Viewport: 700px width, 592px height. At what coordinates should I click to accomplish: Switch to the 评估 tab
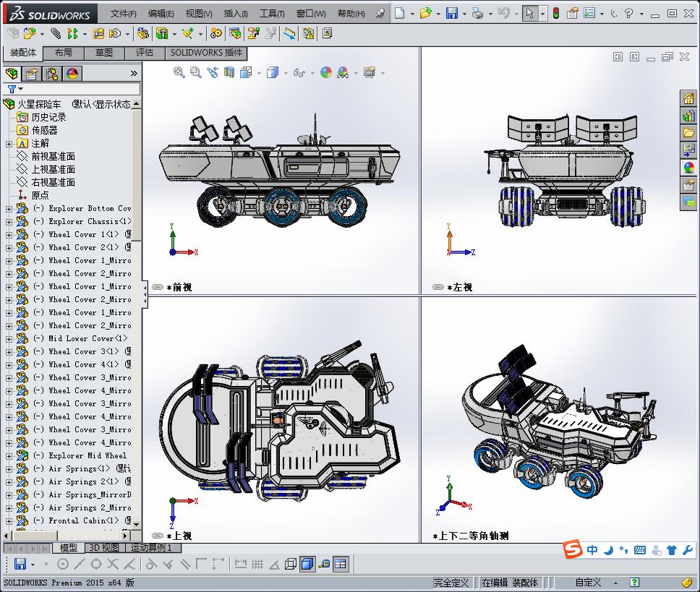pos(145,53)
